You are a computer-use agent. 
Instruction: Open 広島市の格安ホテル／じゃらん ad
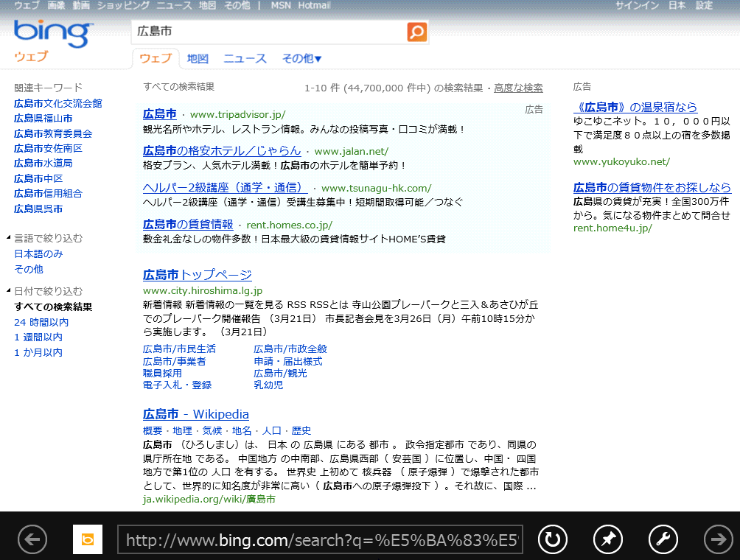pyautogui.click(x=222, y=151)
